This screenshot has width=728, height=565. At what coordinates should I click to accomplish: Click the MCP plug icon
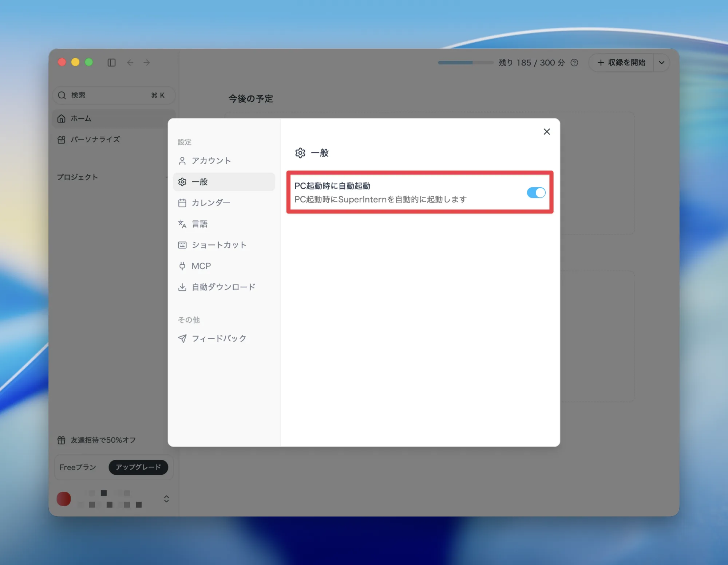pyautogui.click(x=182, y=266)
